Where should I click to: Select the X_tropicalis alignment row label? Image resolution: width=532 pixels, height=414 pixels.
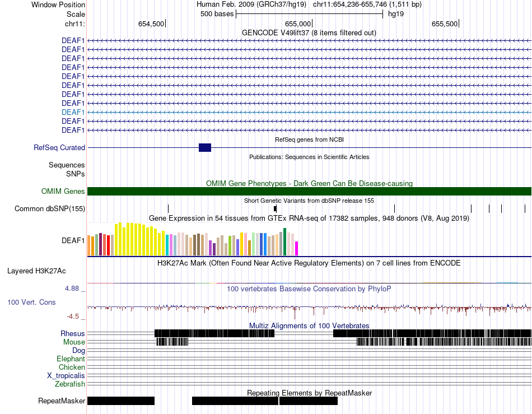click(66, 376)
